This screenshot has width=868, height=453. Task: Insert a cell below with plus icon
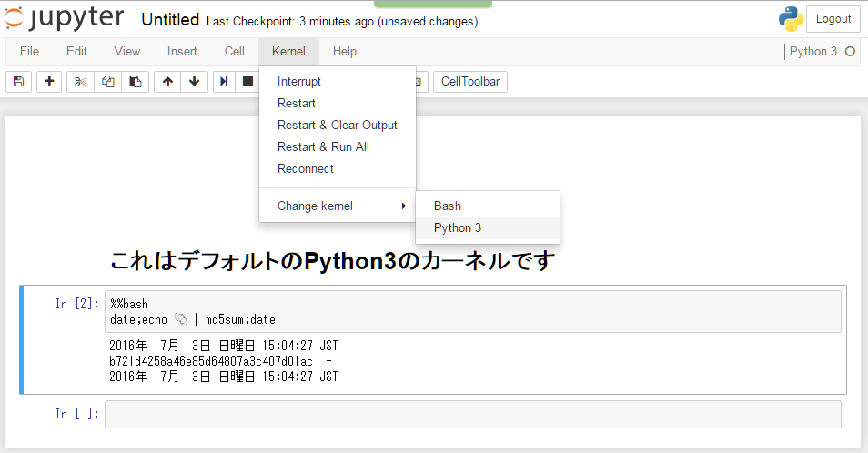click(x=49, y=82)
